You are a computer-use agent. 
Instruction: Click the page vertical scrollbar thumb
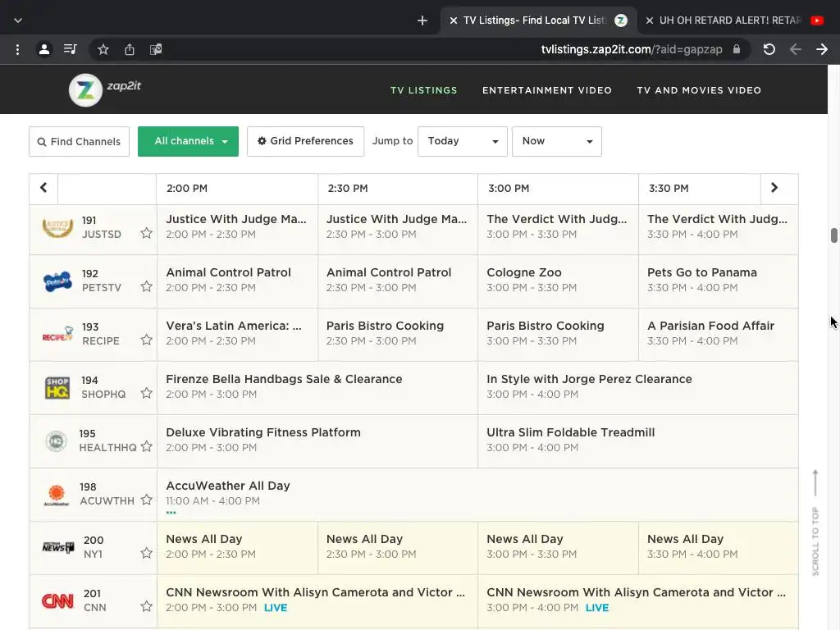tap(833, 235)
